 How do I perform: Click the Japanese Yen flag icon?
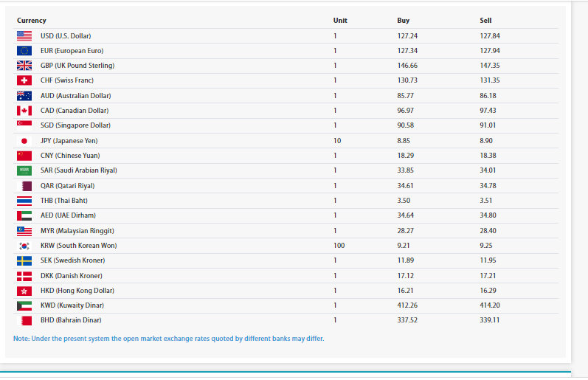tap(24, 141)
